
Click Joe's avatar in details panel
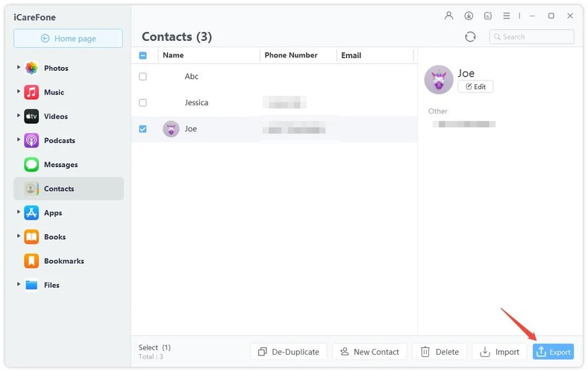coord(439,80)
